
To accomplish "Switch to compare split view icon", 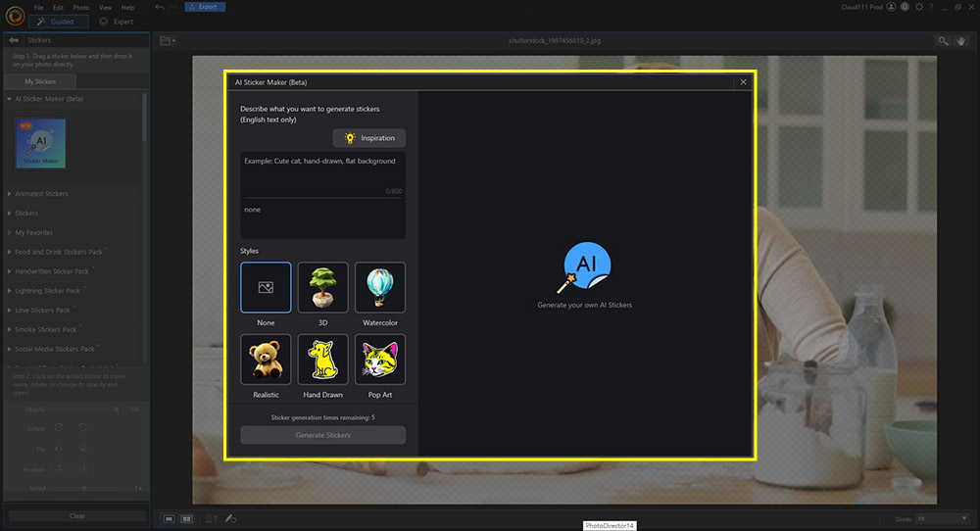I will click(186, 518).
